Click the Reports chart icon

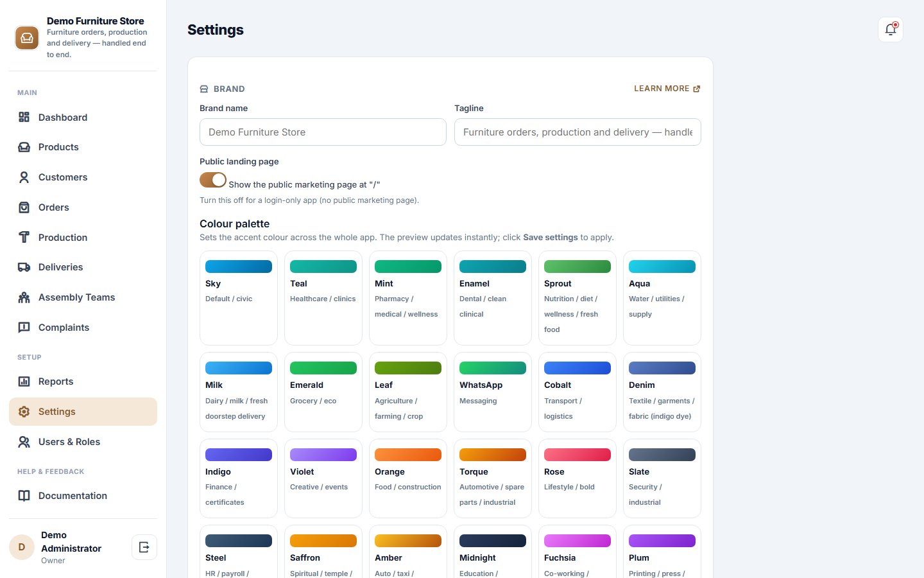pyautogui.click(x=24, y=381)
